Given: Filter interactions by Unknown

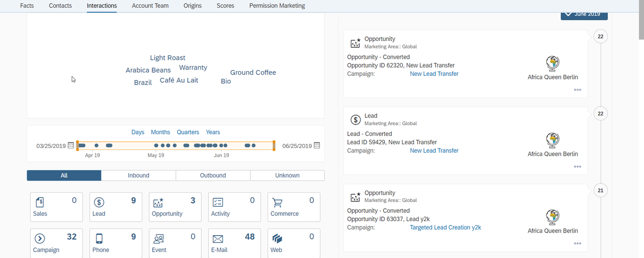Looking at the screenshot, I should pyautogui.click(x=287, y=175).
